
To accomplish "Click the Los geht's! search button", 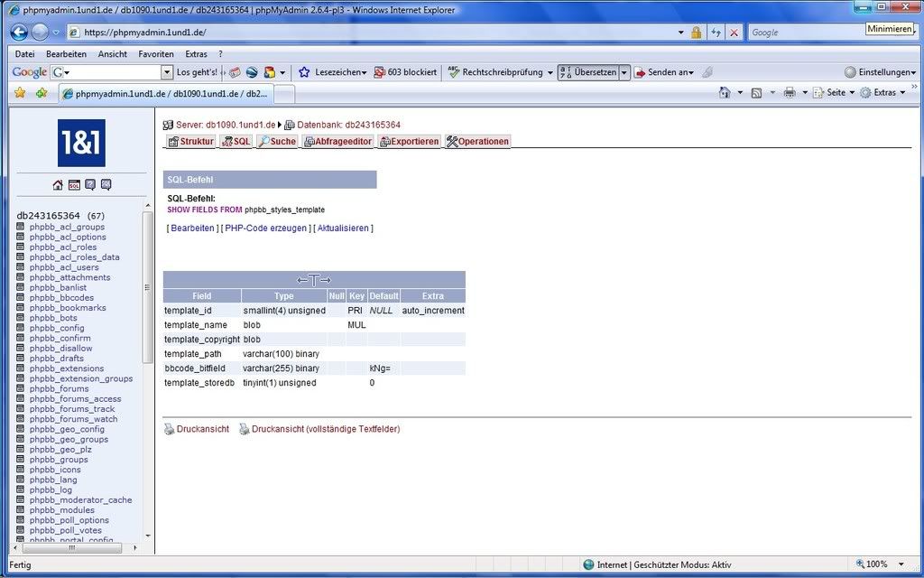I will point(197,72).
